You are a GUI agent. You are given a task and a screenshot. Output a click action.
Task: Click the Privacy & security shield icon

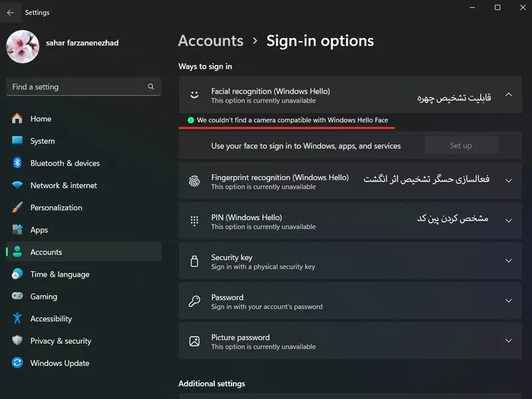(x=17, y=340)
